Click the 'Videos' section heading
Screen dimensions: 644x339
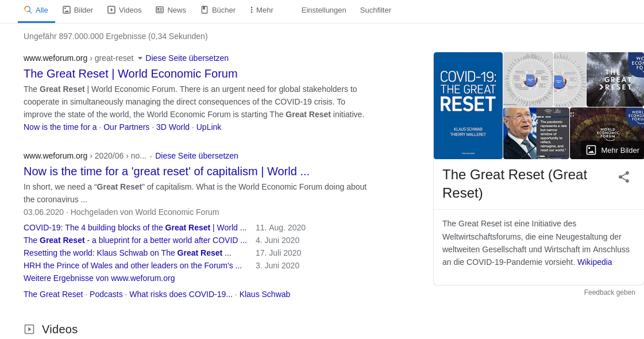click(x=60, y=329)
